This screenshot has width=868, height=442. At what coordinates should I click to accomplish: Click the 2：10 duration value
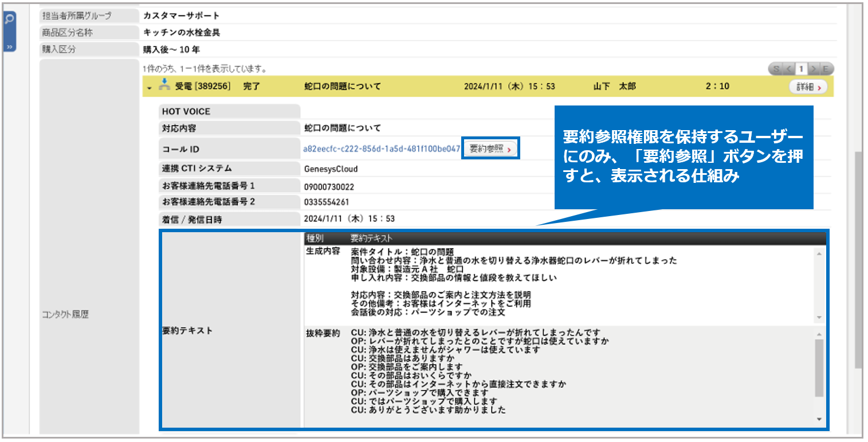click(717, 87)
